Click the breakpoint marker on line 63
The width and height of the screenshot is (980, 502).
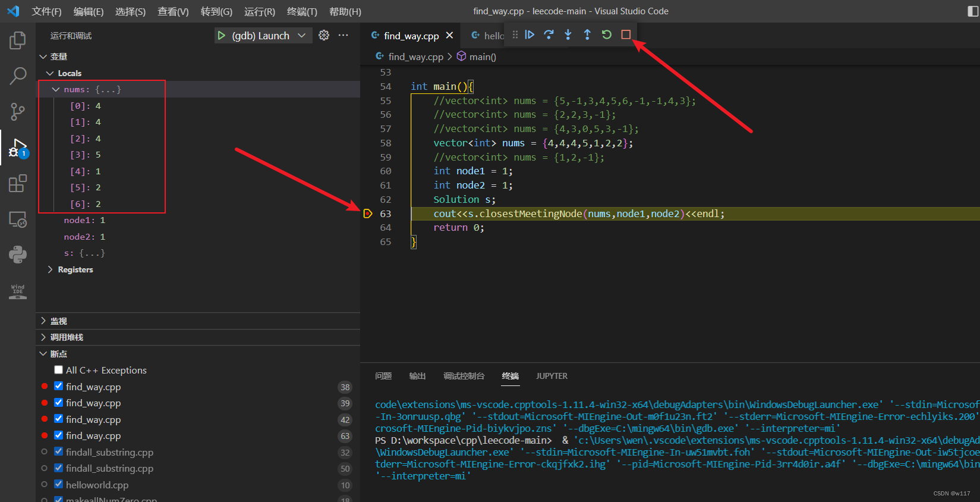click(x=368, y=214)
